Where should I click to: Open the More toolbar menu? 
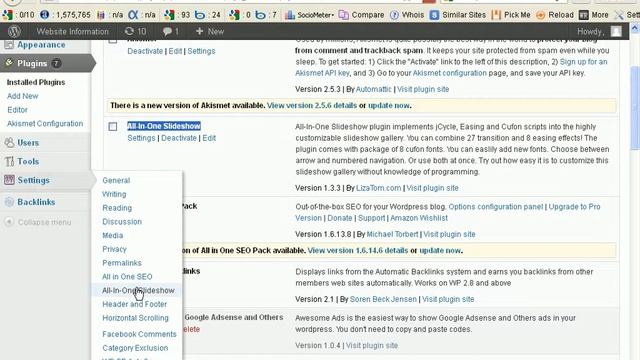click(594, 15)
